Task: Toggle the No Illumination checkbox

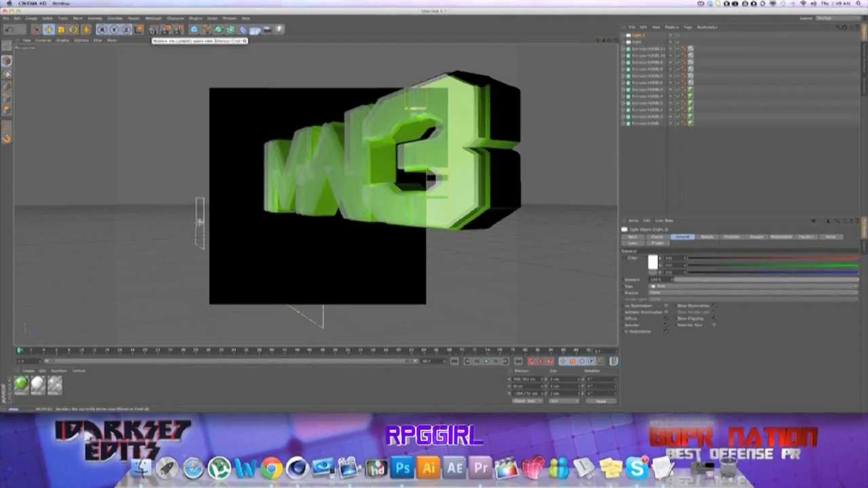Action: 666,306
